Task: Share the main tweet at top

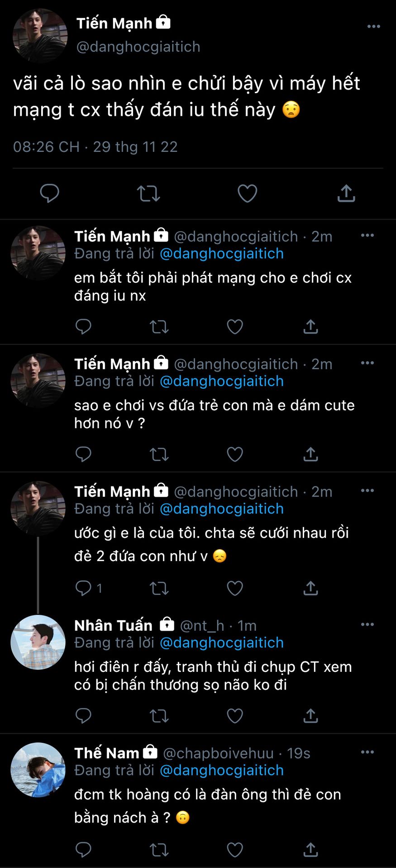Action: point(346,193)
